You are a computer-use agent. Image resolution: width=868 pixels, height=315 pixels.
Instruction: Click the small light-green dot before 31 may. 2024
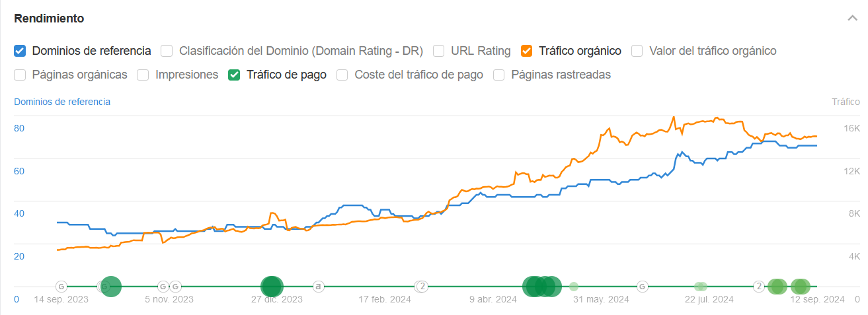click(x=574, y=287)
